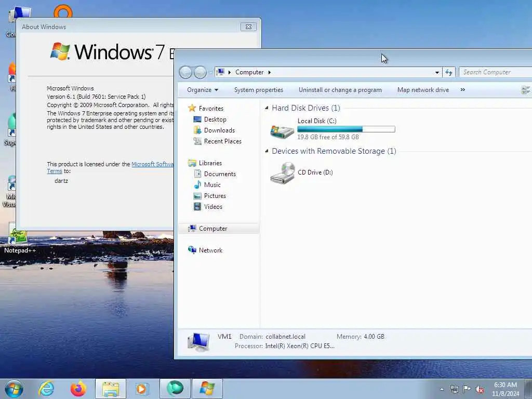Click the Memory value 4.00 GB
The image size is (532, 399).
(x=374, y=337)
